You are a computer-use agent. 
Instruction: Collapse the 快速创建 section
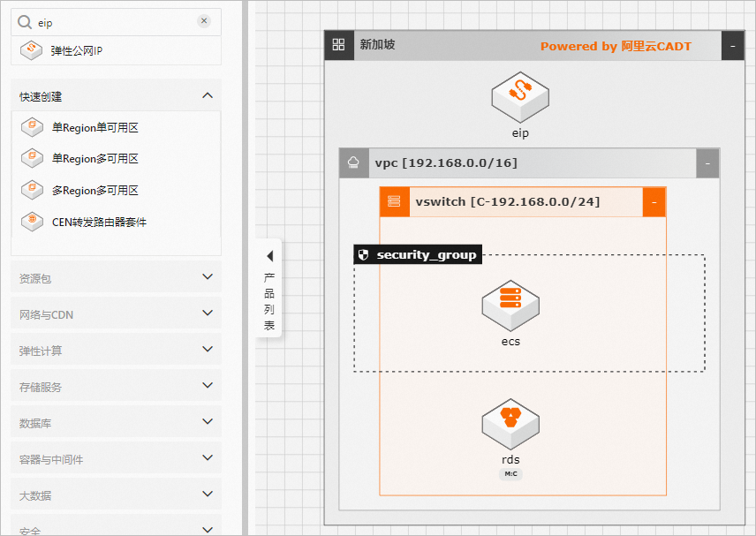point(208,95)
